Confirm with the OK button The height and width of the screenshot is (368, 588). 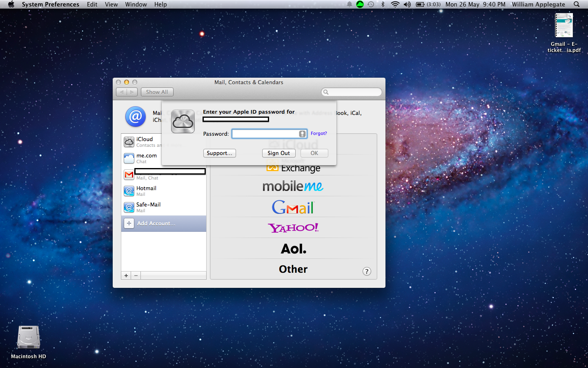coord(314,153)
